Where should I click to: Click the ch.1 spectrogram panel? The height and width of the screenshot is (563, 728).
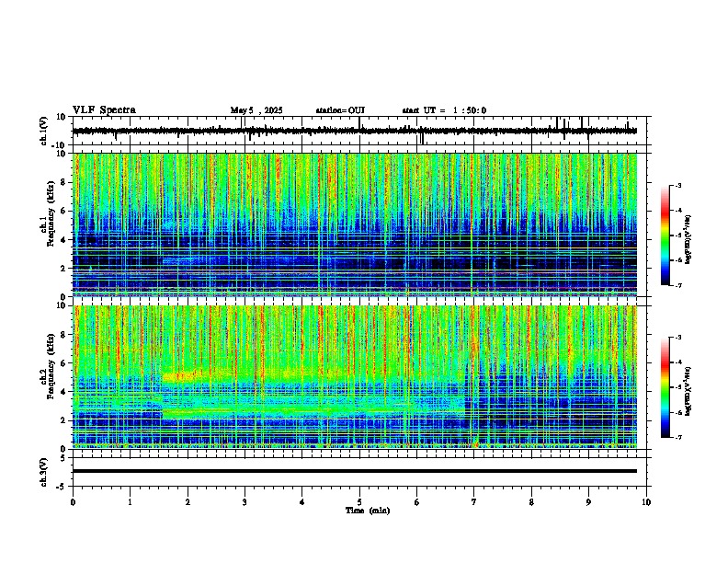355,224
